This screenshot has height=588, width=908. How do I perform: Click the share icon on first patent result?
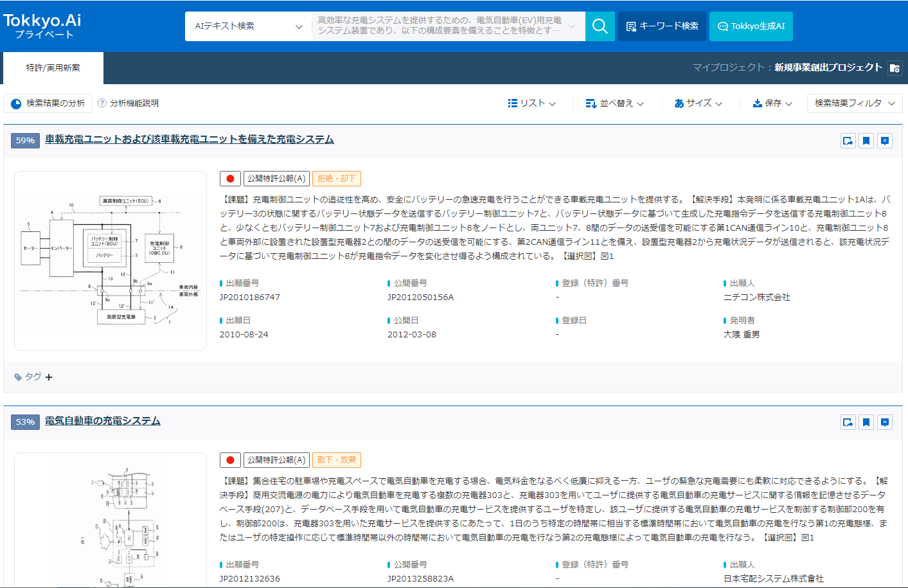click(x=848, y=141)
